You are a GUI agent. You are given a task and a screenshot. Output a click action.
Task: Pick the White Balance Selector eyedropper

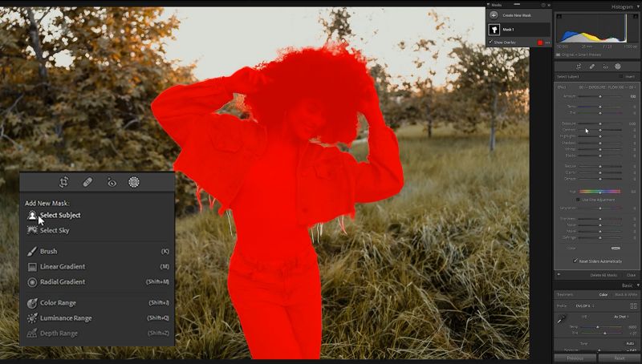pyautogui.click(x=561, y=319)
